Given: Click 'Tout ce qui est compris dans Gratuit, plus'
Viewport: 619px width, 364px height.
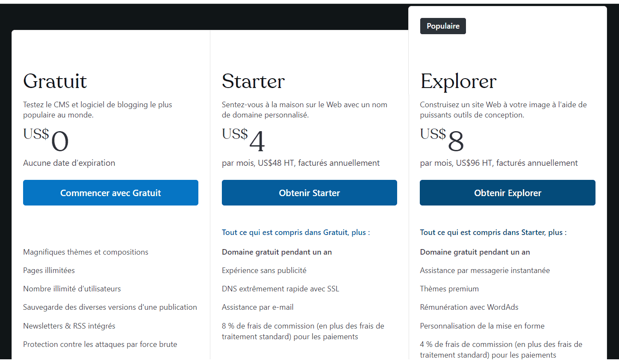Looking at the screenshot, I should [296, 232].
